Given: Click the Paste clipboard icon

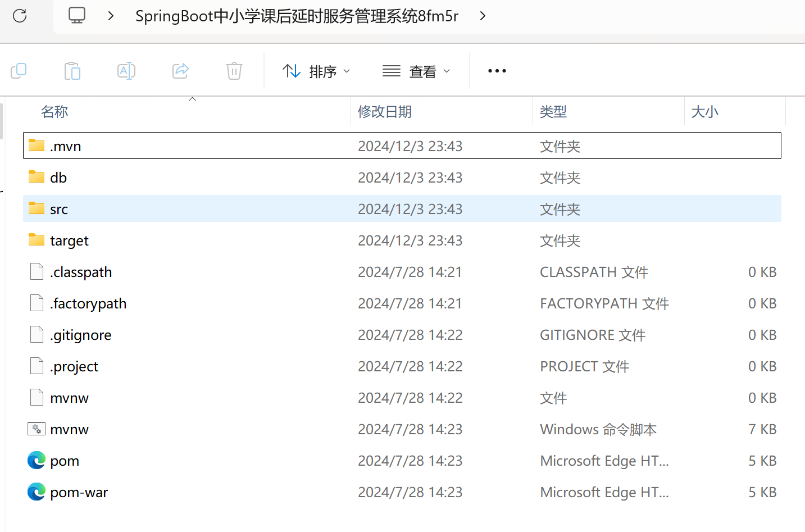Looking at the screenshot, I should [72, 71].
